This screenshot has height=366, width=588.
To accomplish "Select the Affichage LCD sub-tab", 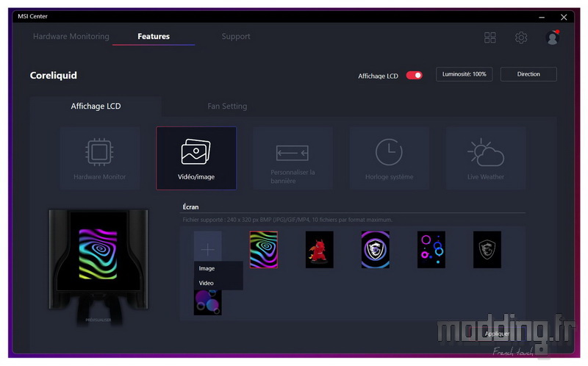I will 96,106.
